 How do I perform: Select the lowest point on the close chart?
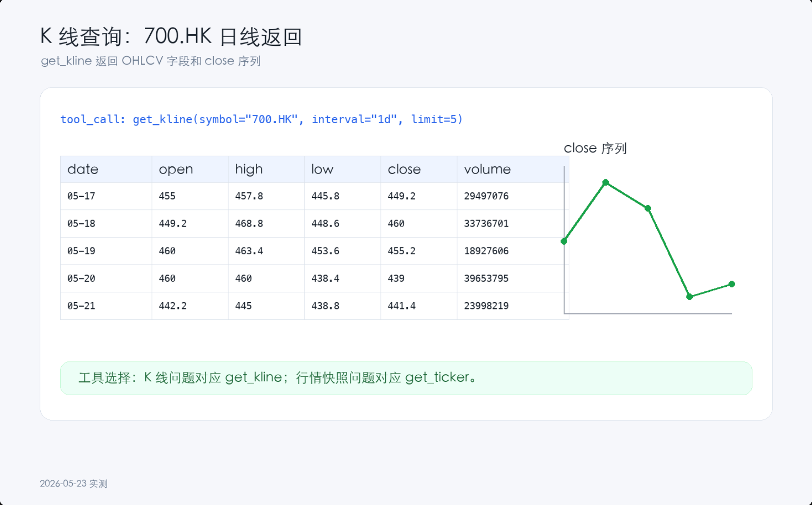(690, 297)
